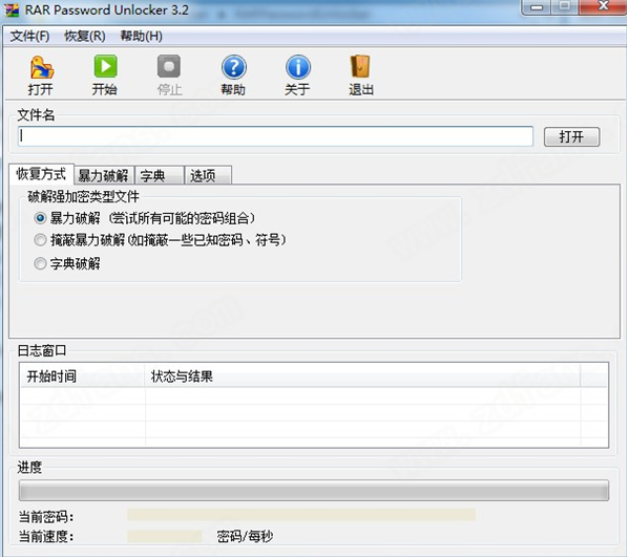Start recovery with the green 开始 icon

pyautogui.click(x=105, y=66)
